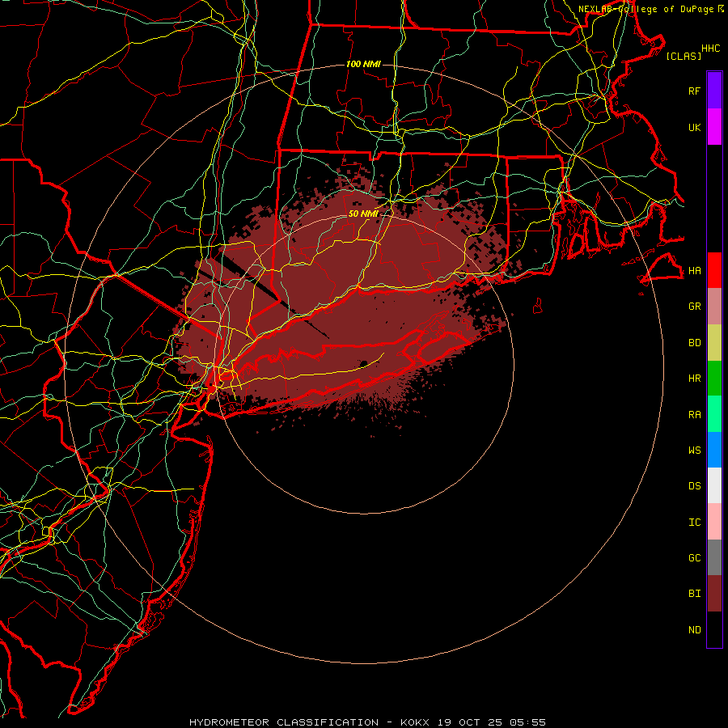The width and height of the screenshot is (728, 728).
Task: Click the WS blue legend swatch
Action: pyautogui.click(x=714, y=450)
